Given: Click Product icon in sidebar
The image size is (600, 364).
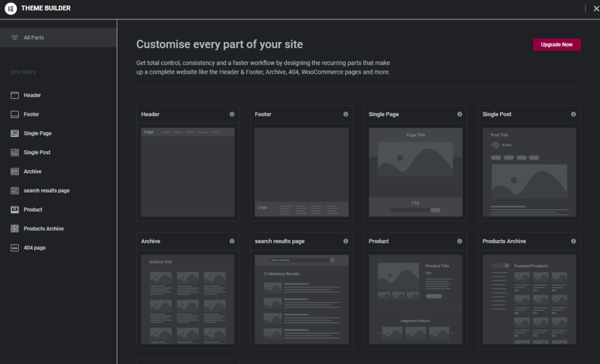Looking at the screenshot, I should point(15,210).
